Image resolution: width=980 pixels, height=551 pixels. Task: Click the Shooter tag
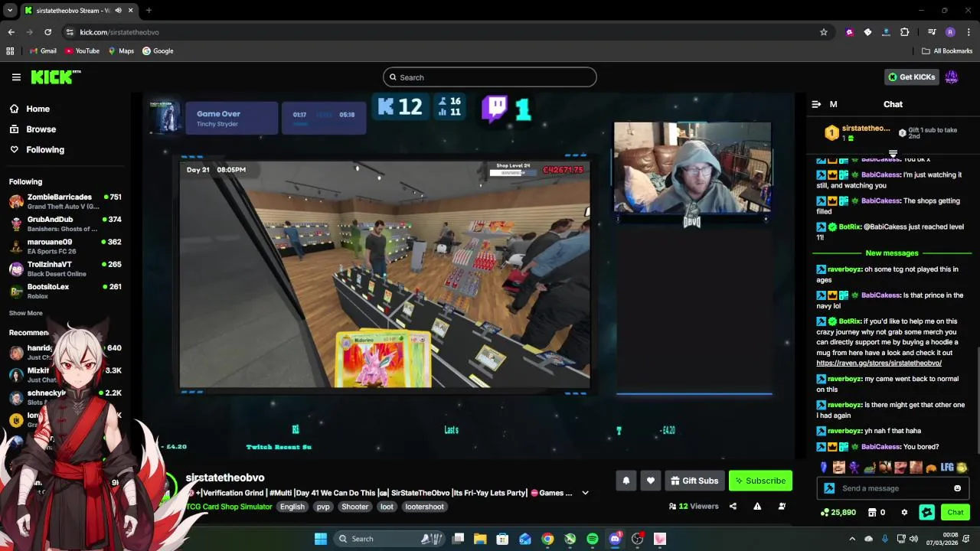click(355, 507)
